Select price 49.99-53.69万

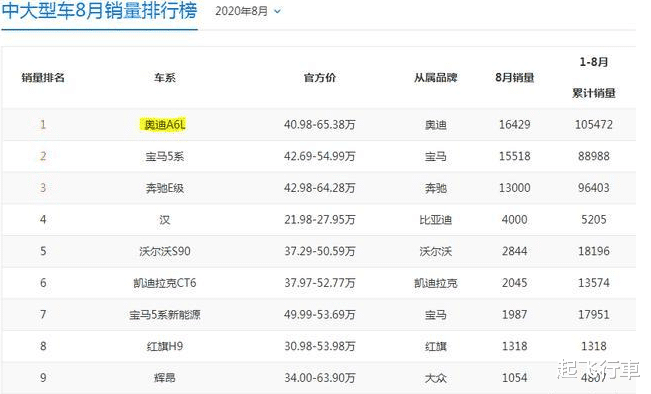(320, 315)
